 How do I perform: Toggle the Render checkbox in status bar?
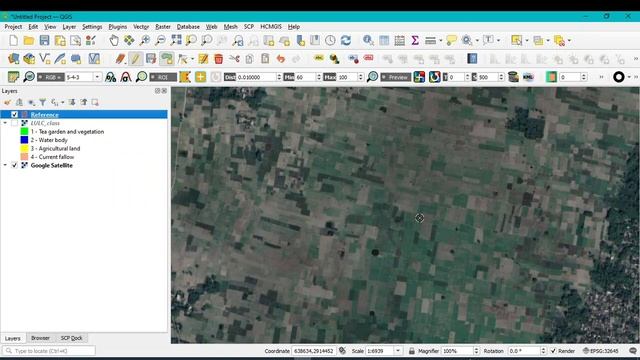point(553,351)
